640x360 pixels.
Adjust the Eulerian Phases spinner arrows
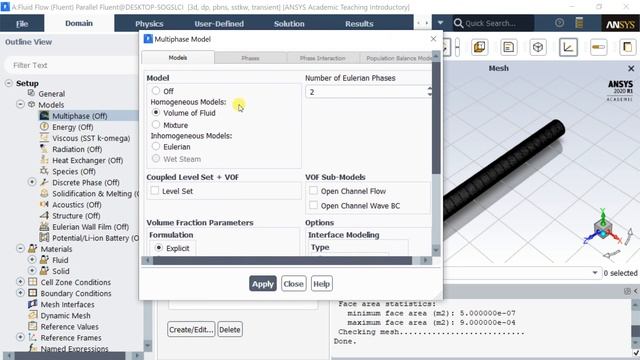pyautogui.click(x=429, y=91)
